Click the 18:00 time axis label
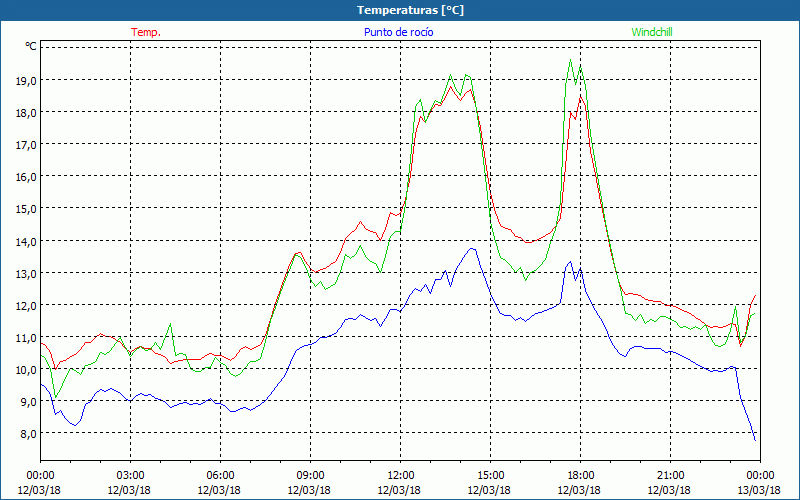The image size is (800, 500). coord(581,475)
